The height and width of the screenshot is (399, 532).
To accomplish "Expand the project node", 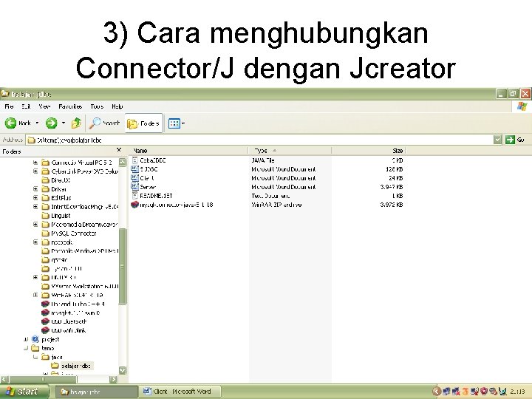I will pos(26,339).
